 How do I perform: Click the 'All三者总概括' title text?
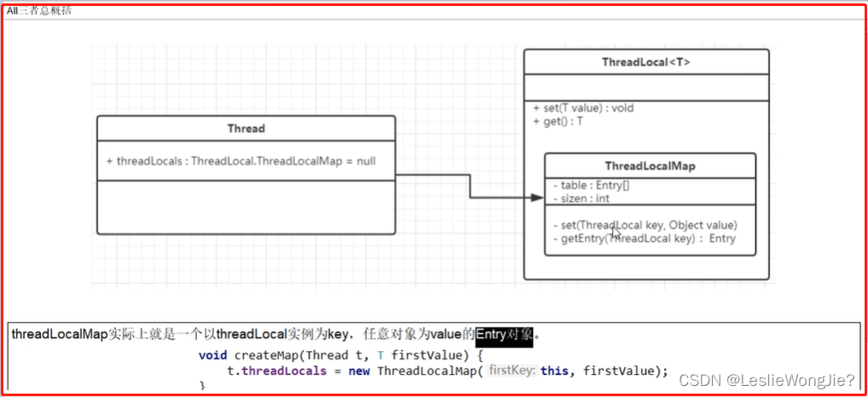pyautogui.click(x=38, y=10)
